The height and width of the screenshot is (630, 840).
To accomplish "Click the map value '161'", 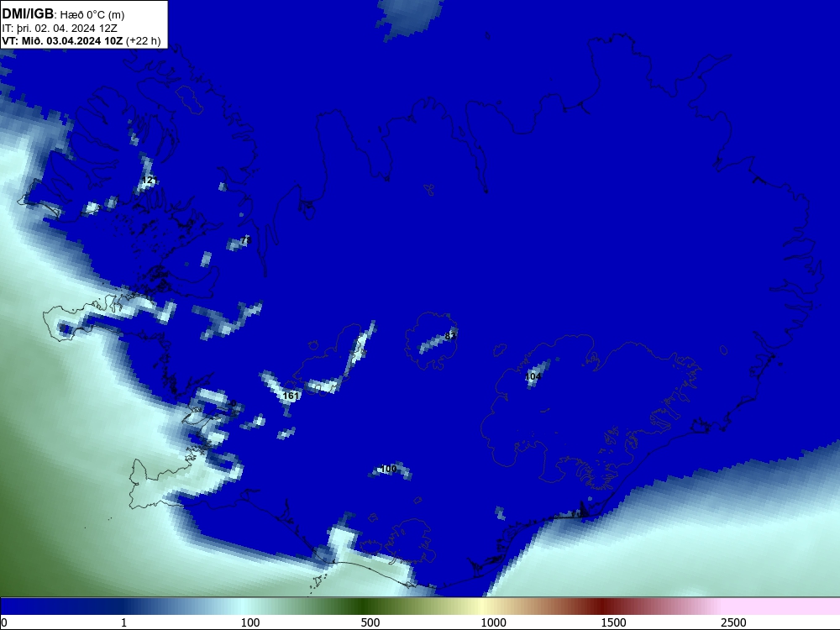I will coord(291,396).
